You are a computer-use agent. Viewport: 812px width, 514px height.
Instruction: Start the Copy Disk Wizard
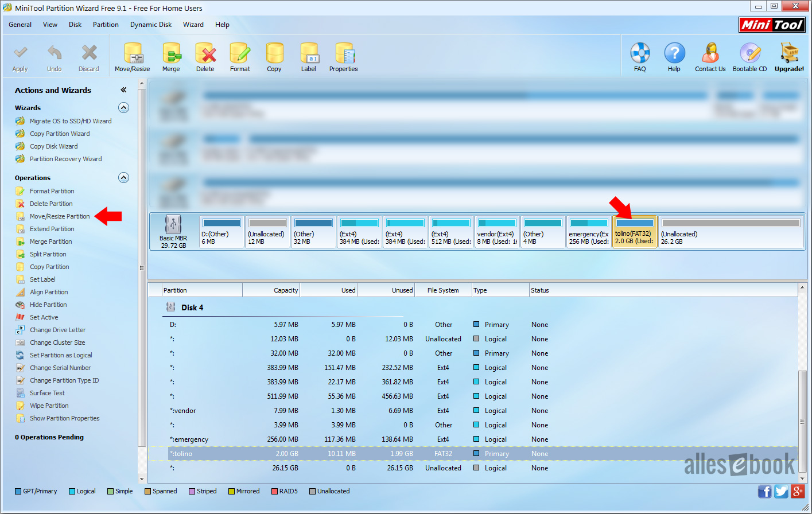pyautogui.click(x=54, y=146)
